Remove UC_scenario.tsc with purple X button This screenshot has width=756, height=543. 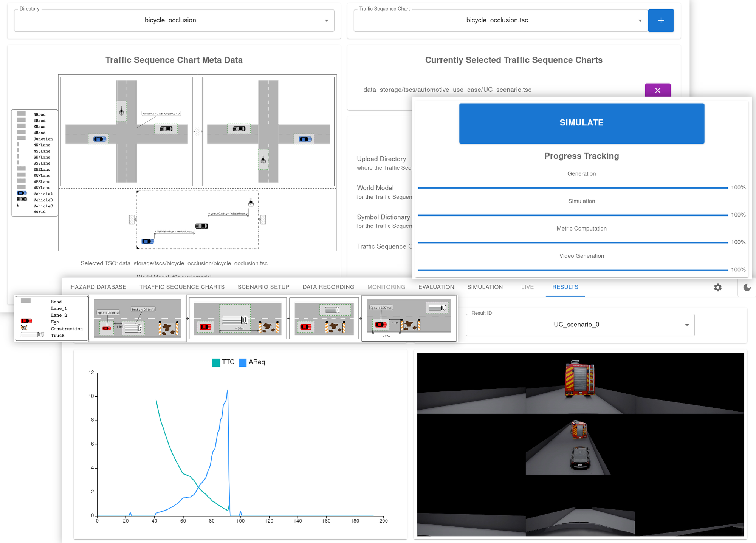(x=657, y=90)
